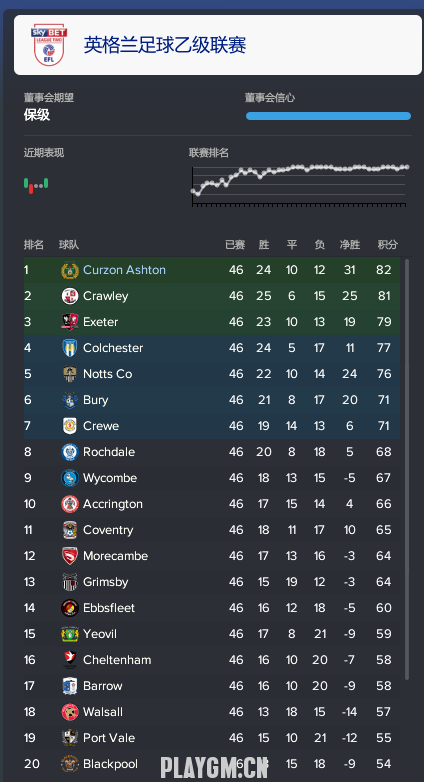Sort table by 净胜 column header
The height and width of the screenshot is (782, 424).
[x=350, y=245]
